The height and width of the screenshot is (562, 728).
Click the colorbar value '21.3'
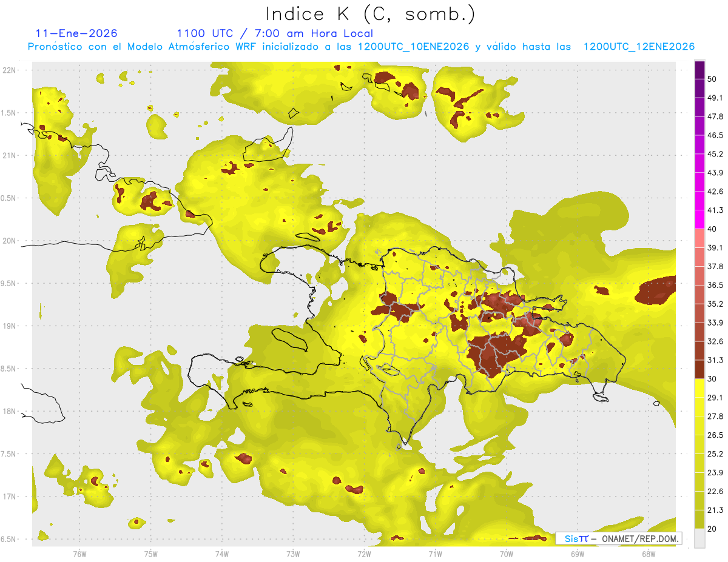tap(716, 510)
